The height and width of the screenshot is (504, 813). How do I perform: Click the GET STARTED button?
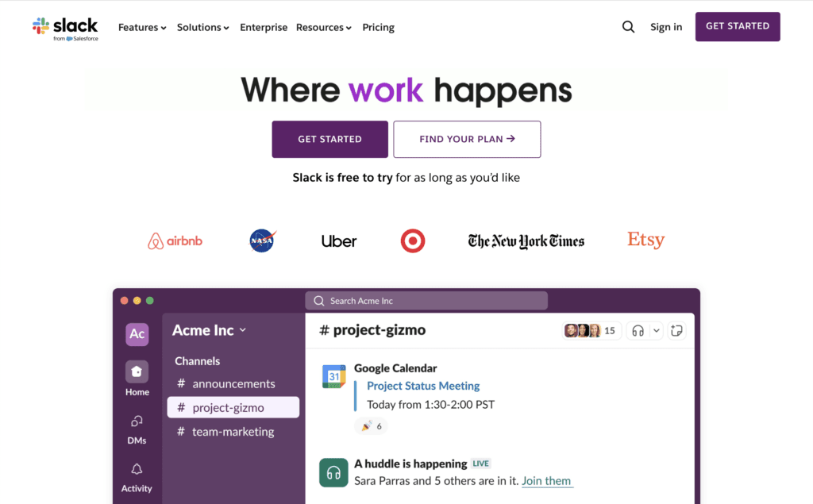pyautogui.click(x=329, y=139)
